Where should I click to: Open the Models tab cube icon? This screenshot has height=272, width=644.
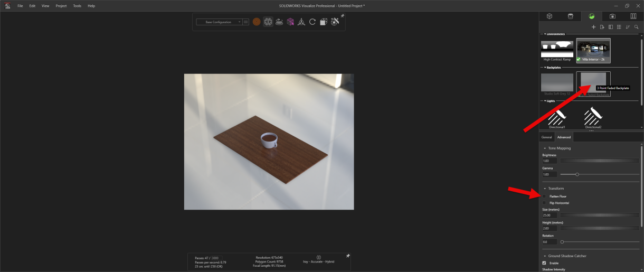point(549,16)
